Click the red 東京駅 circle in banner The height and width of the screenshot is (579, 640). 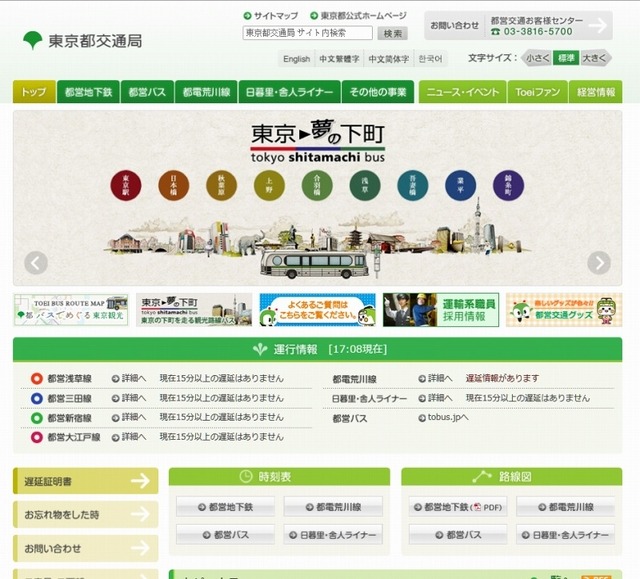pyautogui.click(x=126, y=185)
